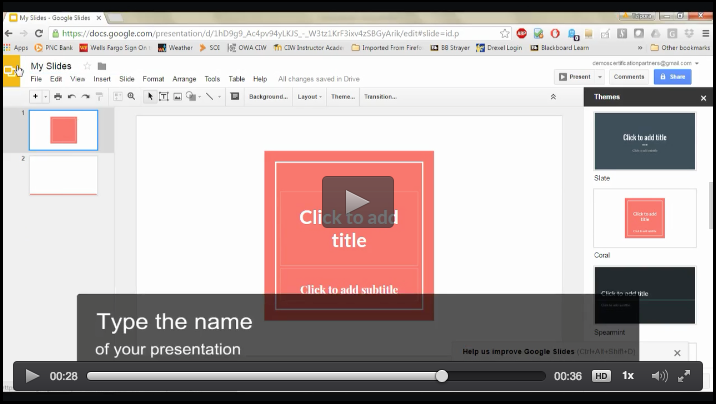The width and height of the screenshot is (717, 404).
Task: Open the Insert menu
Action: (x=102, y=79)
